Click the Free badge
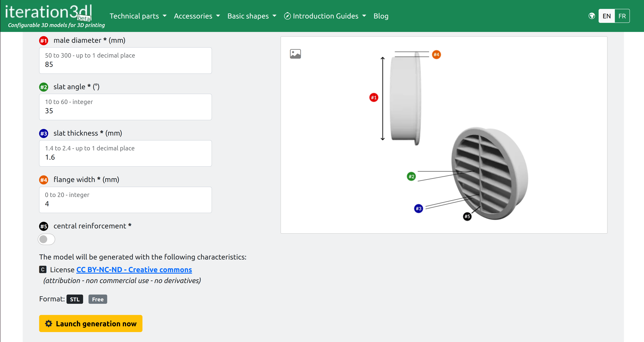Screen dimensions: 644x342 tap(98, 299)
